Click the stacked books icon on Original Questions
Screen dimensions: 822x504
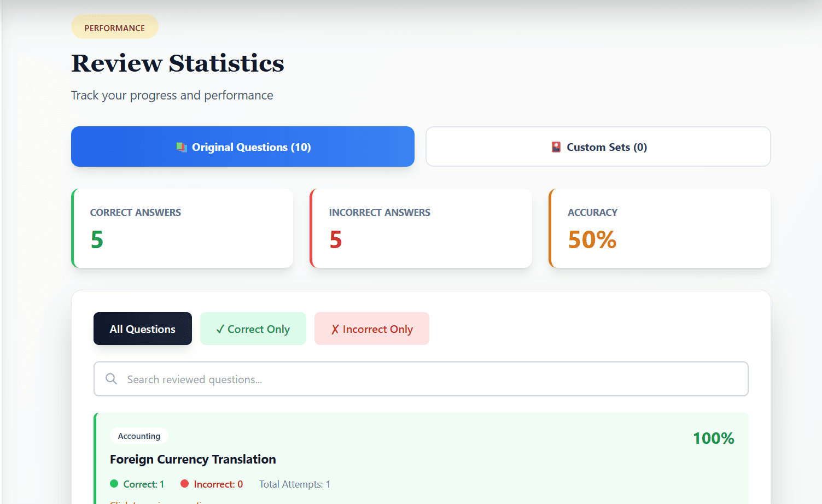click(x=182, y=146)
